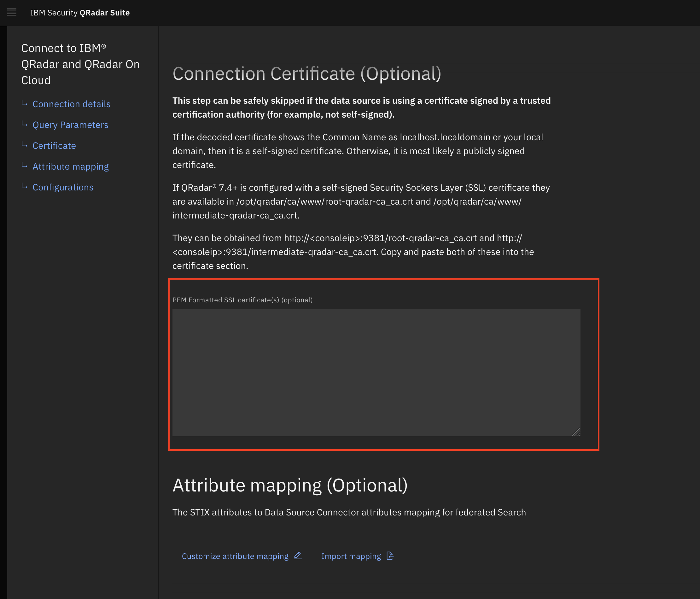This screenshot has height=599, width=700.
Task: Click the arrow icon before Connection details
Action: [x=24, y=103]
